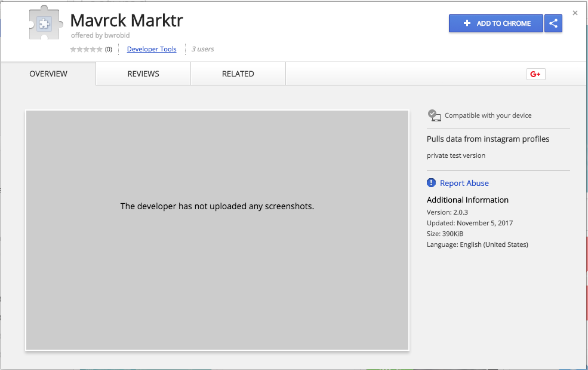Viewport: 588px width, 370px height.
Task: Click the Add to Chrome button
Action: [x=495, y=23]
